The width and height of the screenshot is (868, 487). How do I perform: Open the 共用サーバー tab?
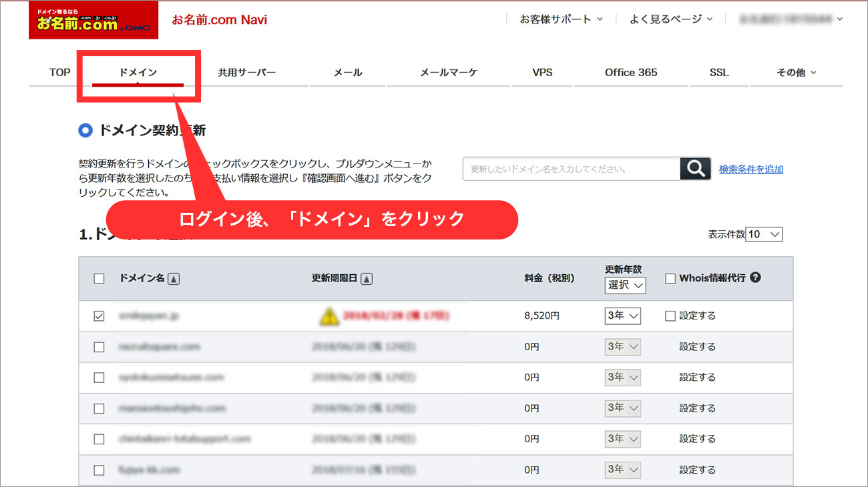246,72
